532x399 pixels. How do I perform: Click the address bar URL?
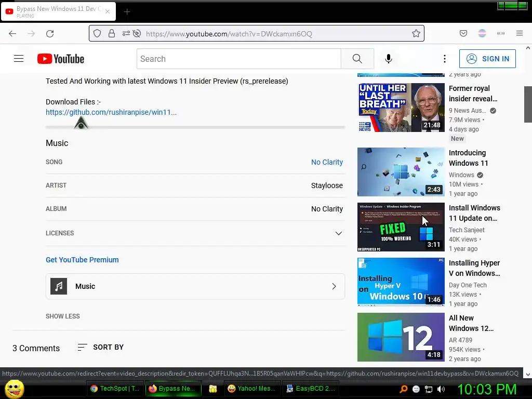[229, 34]
